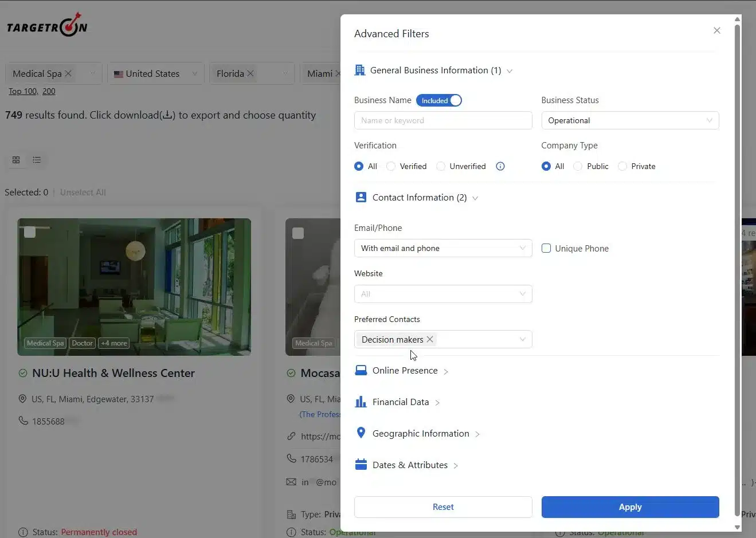Switch to list view icon

(37, 160)
